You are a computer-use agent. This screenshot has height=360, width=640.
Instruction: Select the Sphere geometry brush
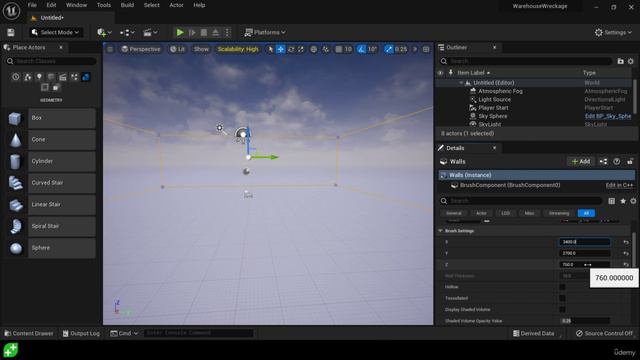pos(51,248)
